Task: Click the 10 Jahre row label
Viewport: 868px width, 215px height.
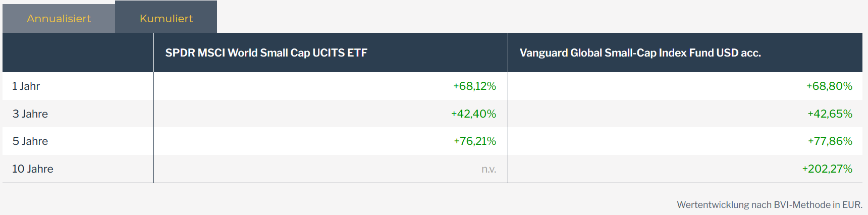Action: 33,169
